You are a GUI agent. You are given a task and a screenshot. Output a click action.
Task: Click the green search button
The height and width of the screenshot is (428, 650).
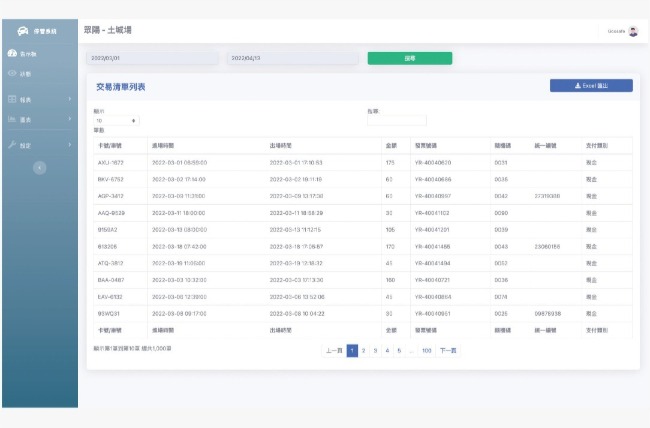(409, 58)
